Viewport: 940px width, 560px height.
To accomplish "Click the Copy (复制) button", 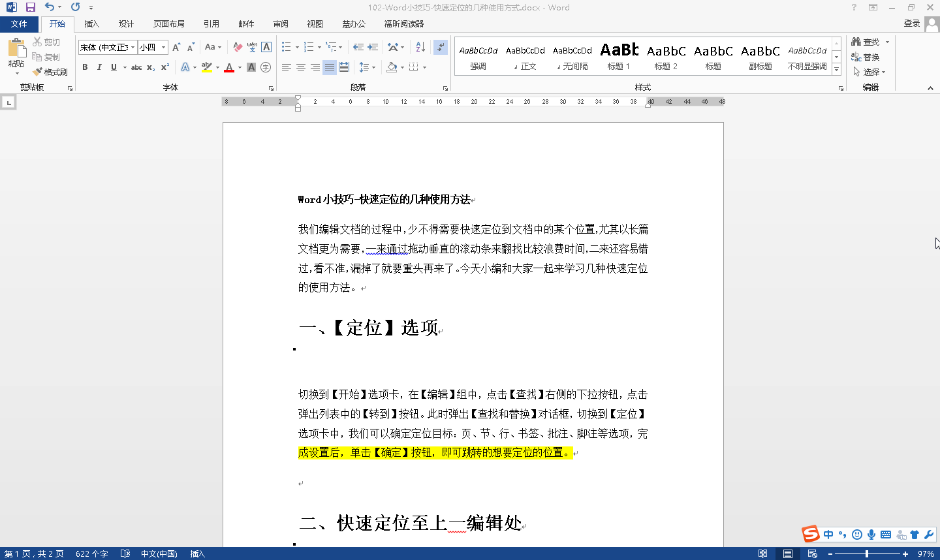I will point(46,57).
